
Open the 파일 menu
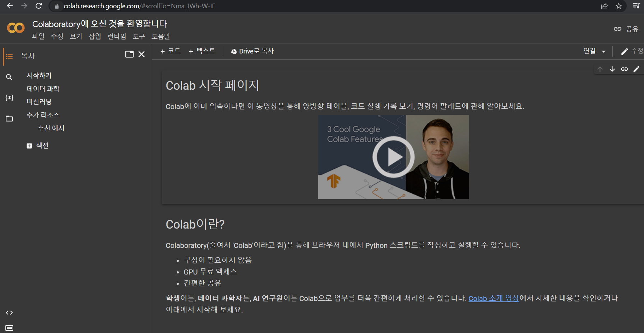pos(38,36)
